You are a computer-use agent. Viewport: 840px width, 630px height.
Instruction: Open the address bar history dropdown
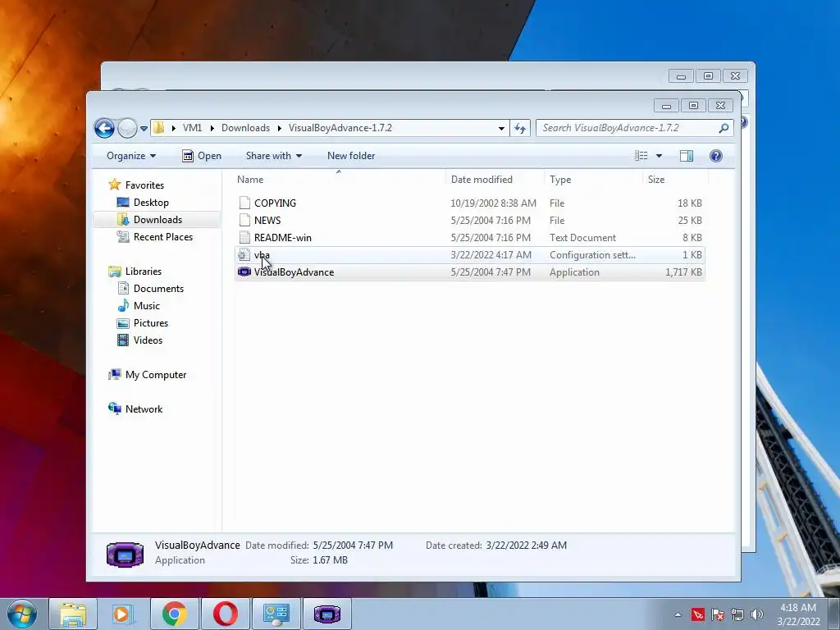pyautogui.click(x=501, y=128)
